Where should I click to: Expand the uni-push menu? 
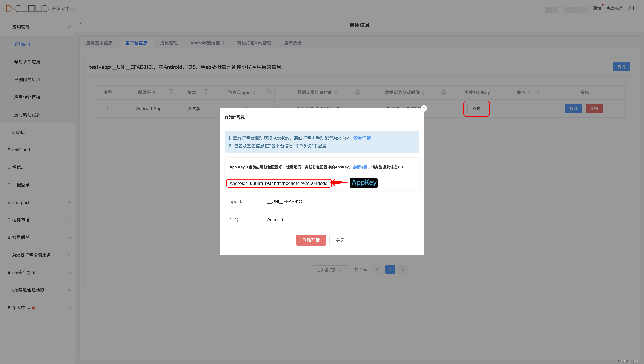coord(70,202)
